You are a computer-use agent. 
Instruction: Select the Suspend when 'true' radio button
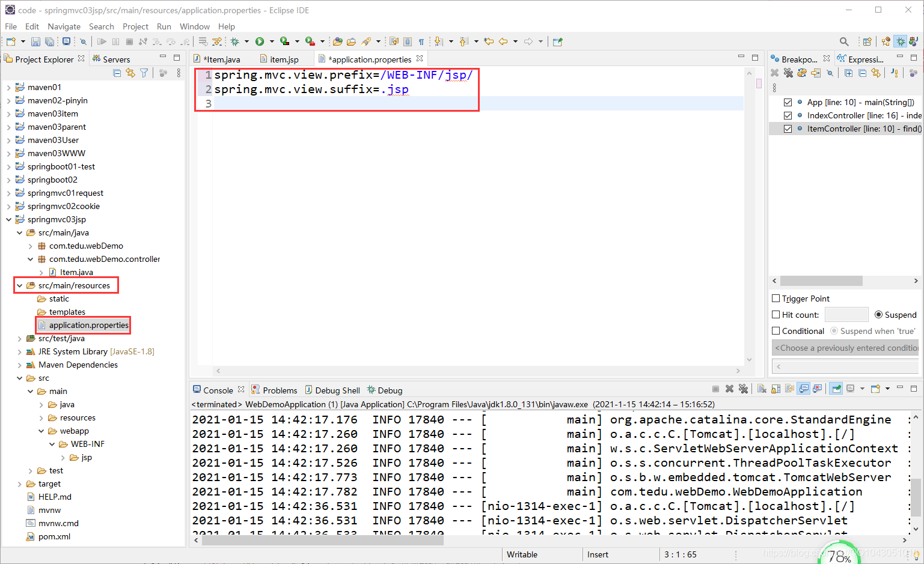[834, 331]
